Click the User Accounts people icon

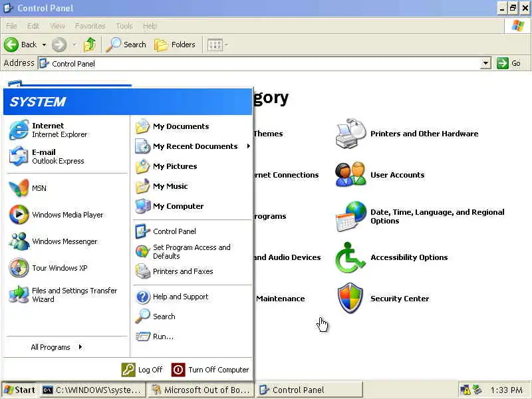tap(350, 174)
